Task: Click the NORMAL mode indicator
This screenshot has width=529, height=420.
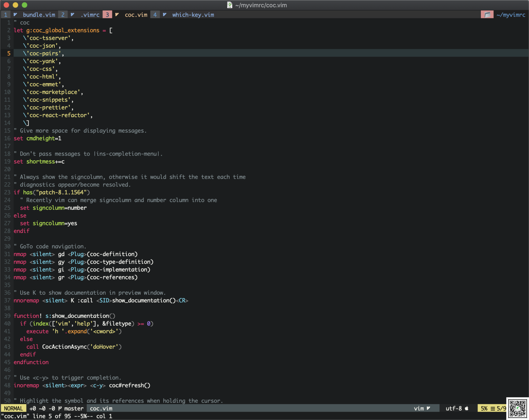Action: click(x=14, y=408)
